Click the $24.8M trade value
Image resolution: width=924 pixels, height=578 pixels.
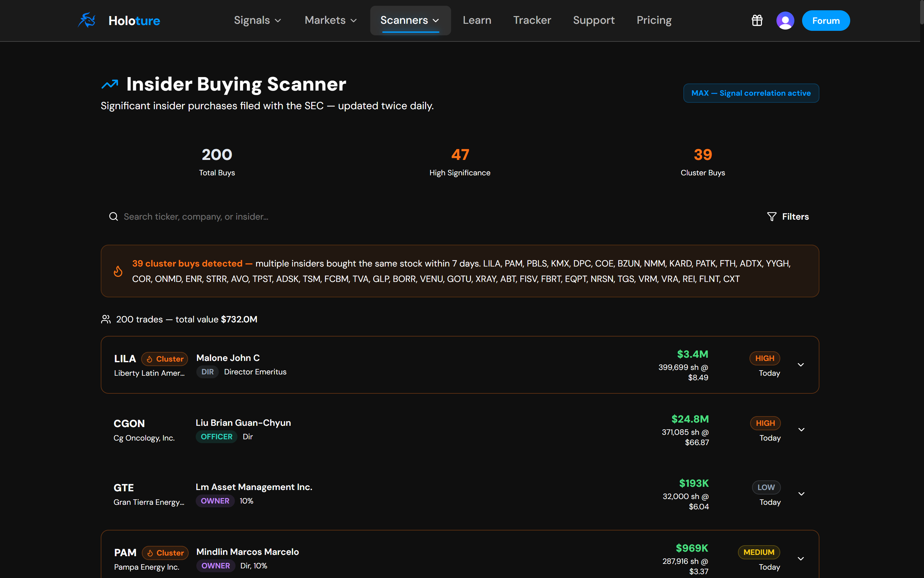[x=690, y=419]
